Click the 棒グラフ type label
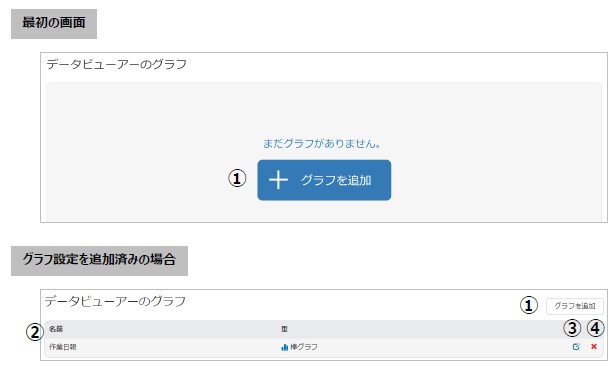 click(x=304, y=347)
